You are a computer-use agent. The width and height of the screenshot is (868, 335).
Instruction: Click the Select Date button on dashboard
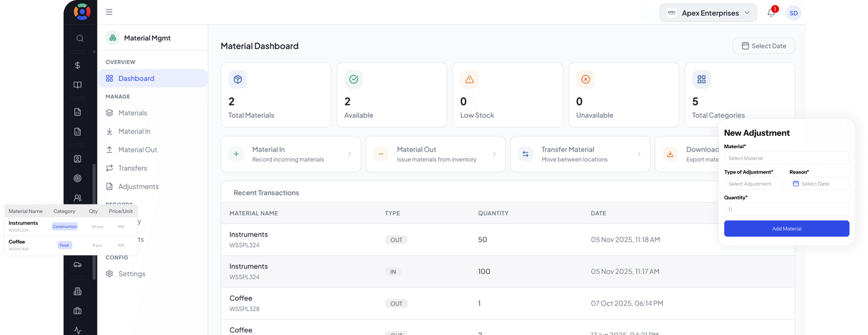tap(764, 46)
